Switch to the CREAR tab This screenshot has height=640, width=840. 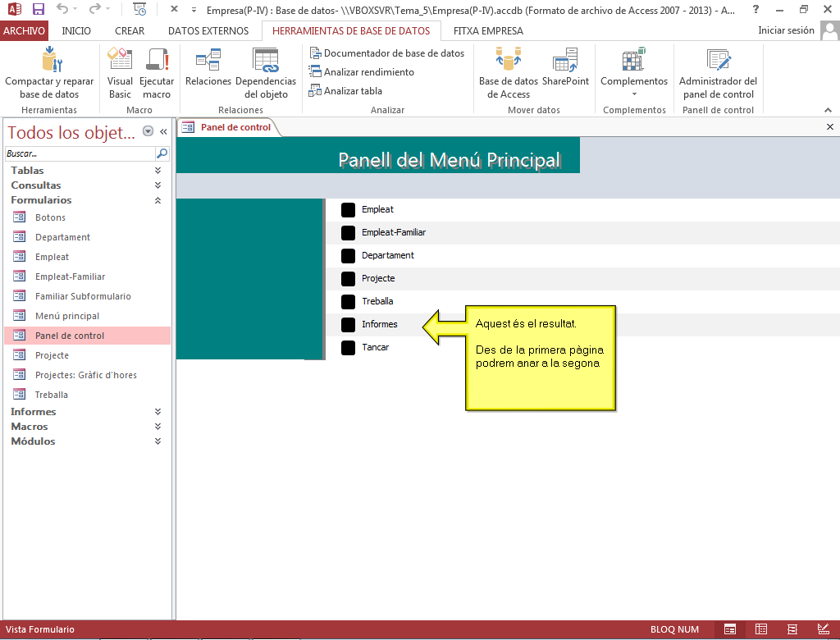(130, 30)
